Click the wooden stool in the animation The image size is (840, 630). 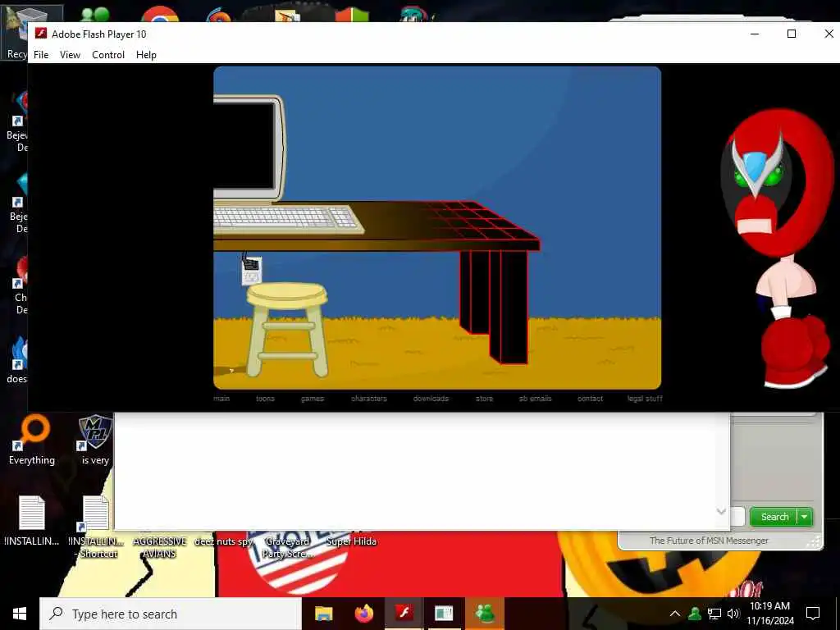point(286,330)
